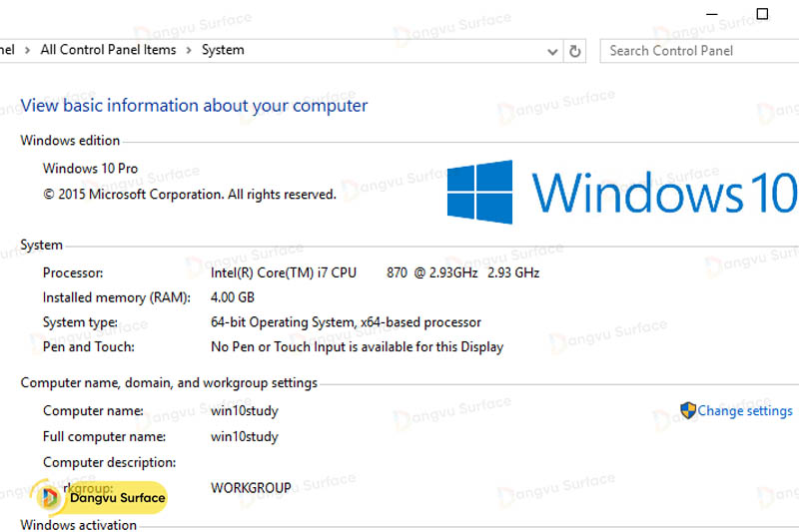Click the 4.00 GB installed memory value
The height and width of the screenshot is (532, 799).
pos(232,297)
